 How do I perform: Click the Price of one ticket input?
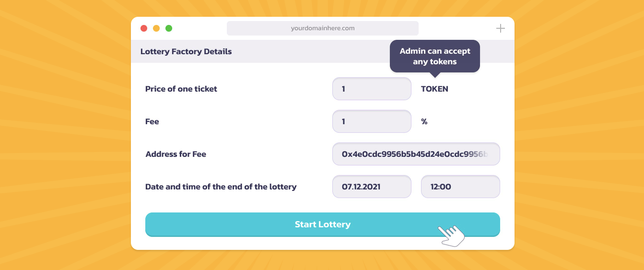[x=372, y=89]
